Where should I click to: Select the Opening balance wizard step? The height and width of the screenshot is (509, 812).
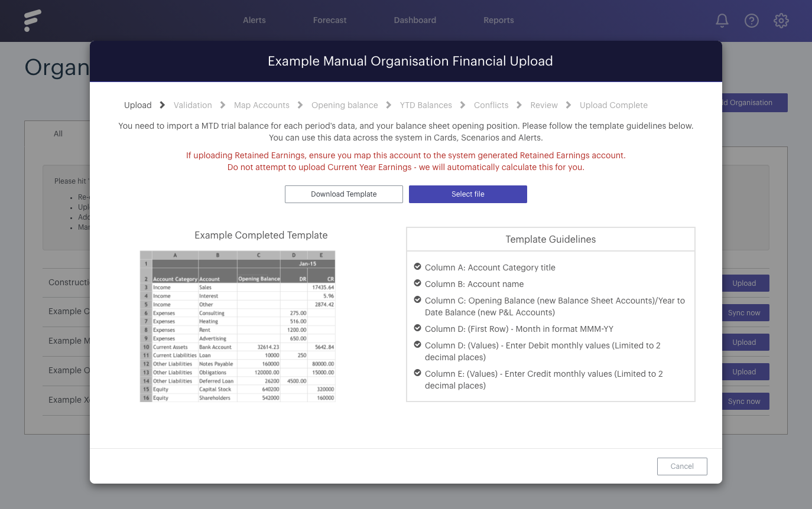[345, 105]
